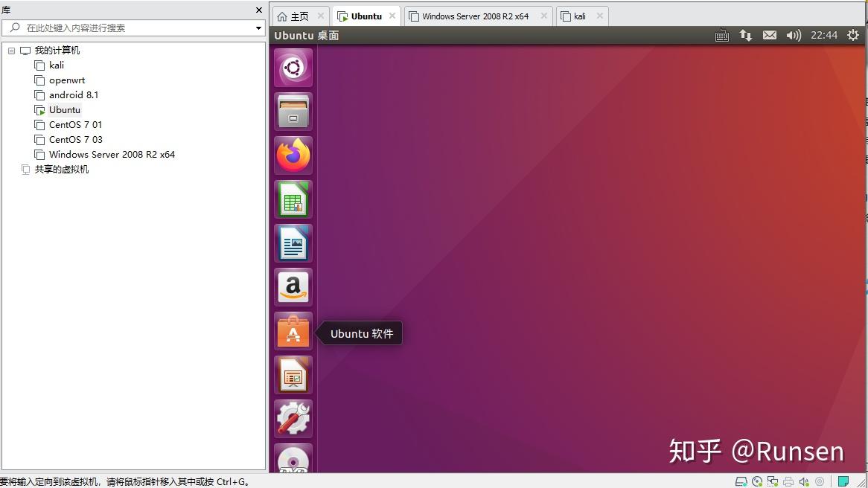Close the kali tab
Viewport: 868px width, 488px height.
pos(599,16)
